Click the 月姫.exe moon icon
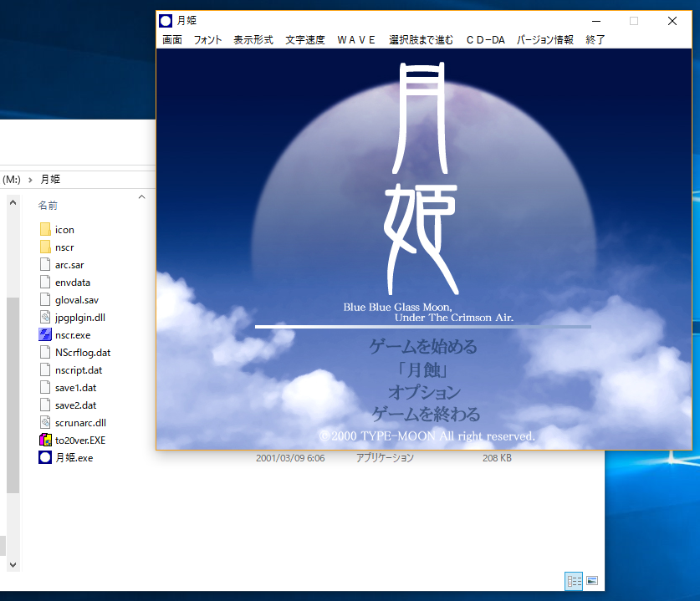The image size is (700, 601). 45,458
